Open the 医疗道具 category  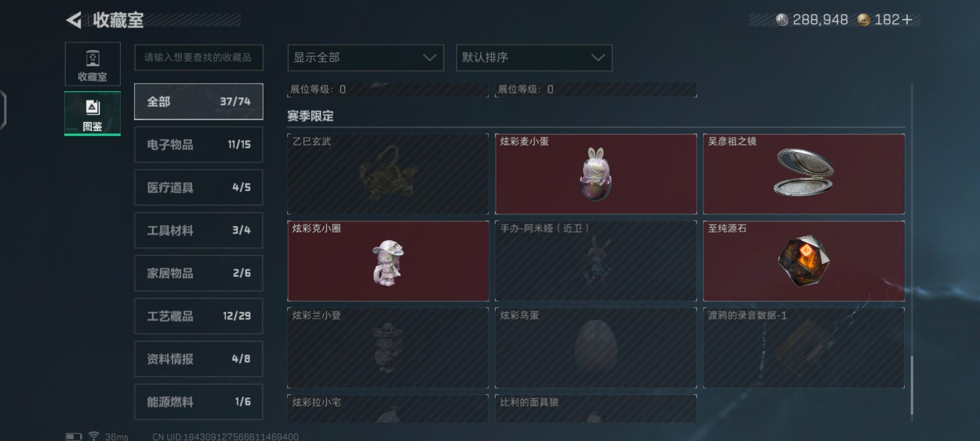click(199, 187)
